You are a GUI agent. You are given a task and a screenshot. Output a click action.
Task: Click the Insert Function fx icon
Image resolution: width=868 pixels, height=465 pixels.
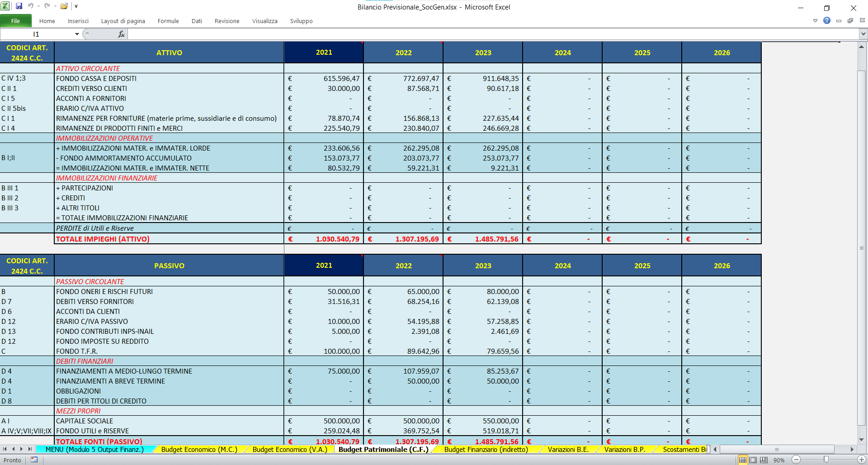pyautogui.click(x=121, y=34)
